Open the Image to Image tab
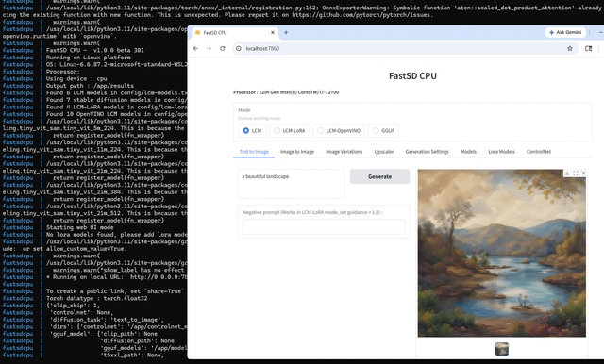This screenshot has height=364, width=604. [x=297, y=152]
